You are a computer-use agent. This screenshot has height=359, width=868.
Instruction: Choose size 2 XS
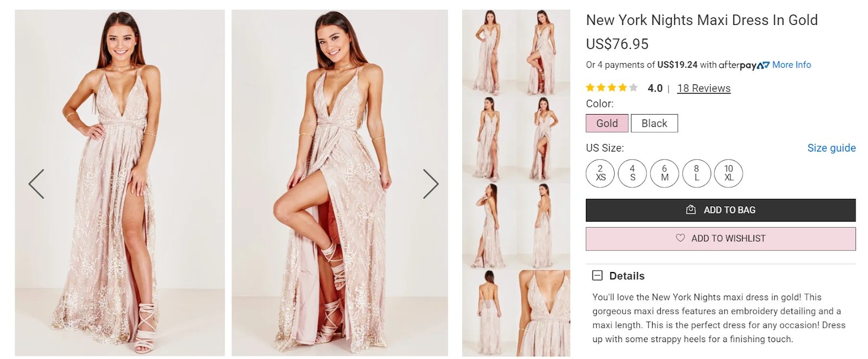tap(600, 173)
